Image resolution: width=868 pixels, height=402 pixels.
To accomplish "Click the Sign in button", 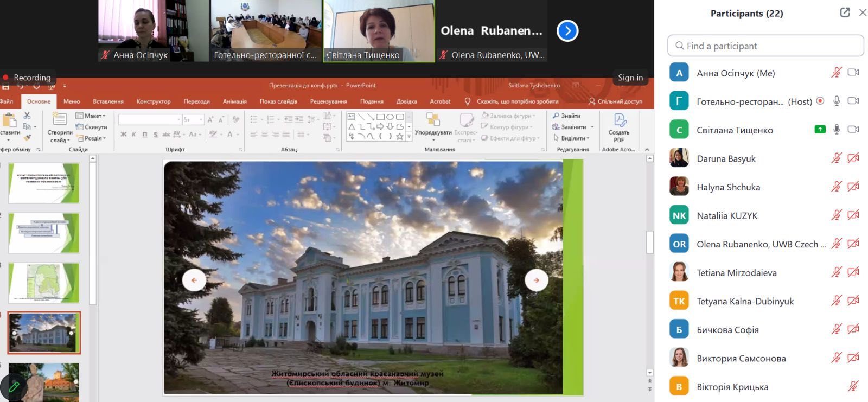I will tap(630, 78).
